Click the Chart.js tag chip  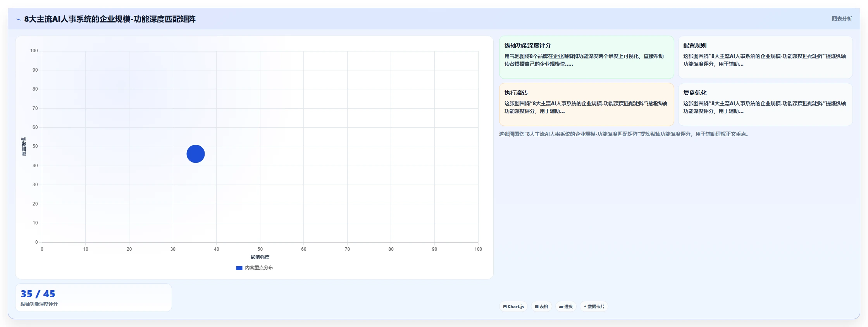pos(513,306)
